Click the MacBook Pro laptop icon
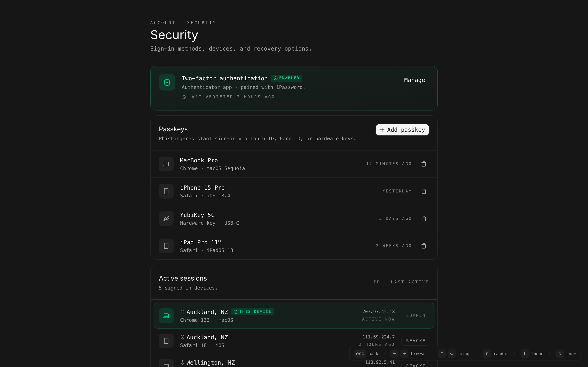The width and height of the screenshot is (588, 367). click(166, 164)
